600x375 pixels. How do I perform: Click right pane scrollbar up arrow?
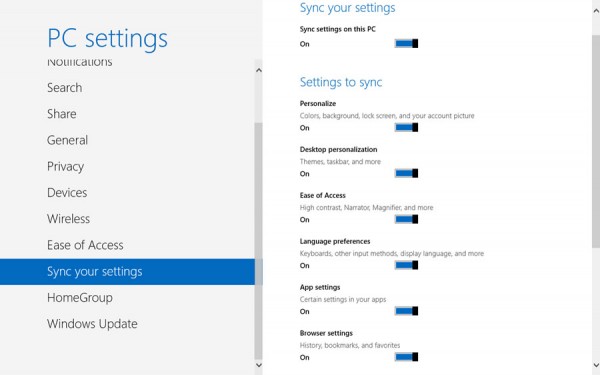click(596, 11)
